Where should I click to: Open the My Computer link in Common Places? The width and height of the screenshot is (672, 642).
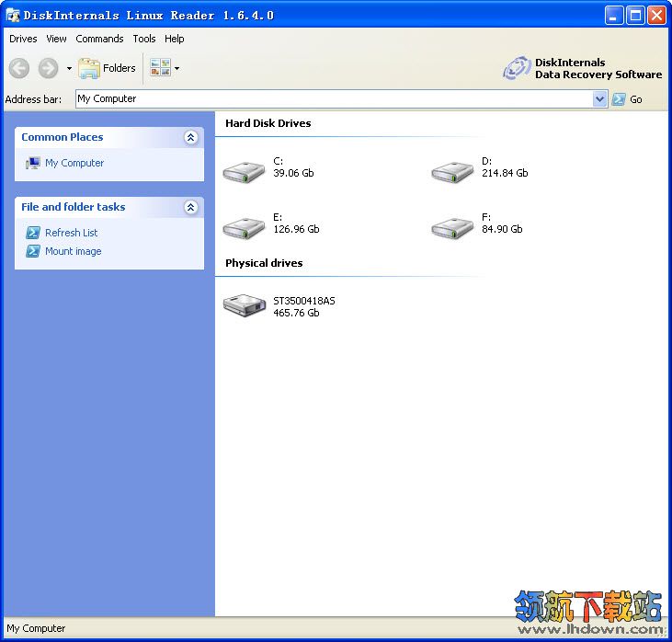74,163
